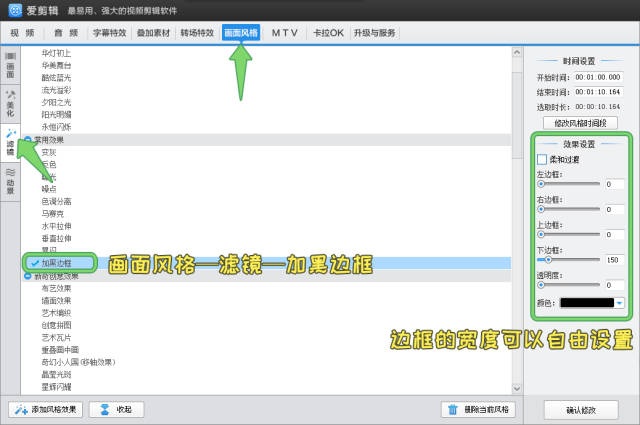This screenshot has height=425, width=640.
Task: Adjust the 下边框 slider
Action: tap(569, 260)
